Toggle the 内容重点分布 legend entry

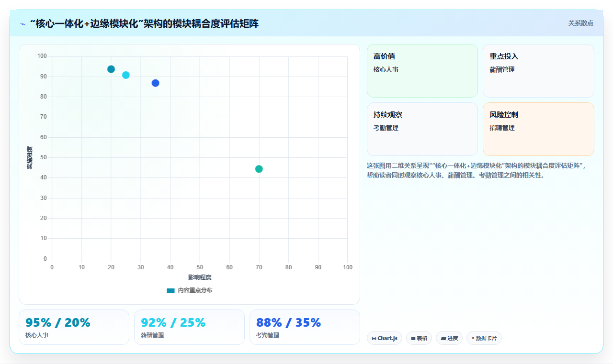coord(189,290)
